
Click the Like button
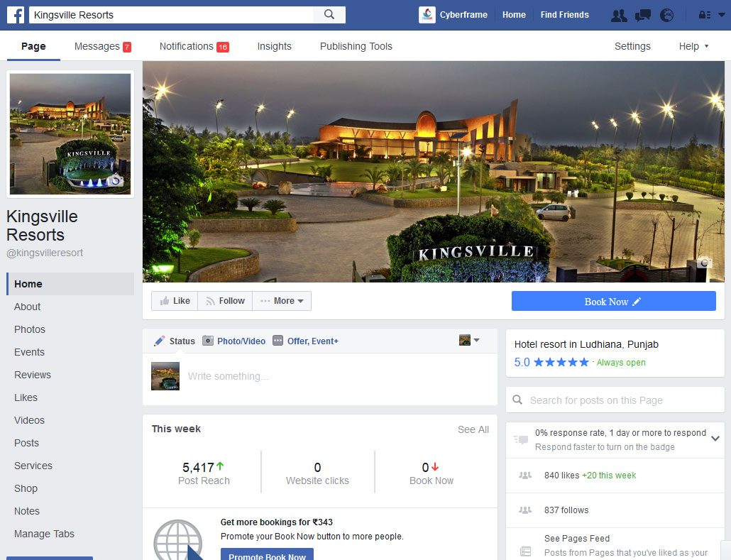coord(175,301)
